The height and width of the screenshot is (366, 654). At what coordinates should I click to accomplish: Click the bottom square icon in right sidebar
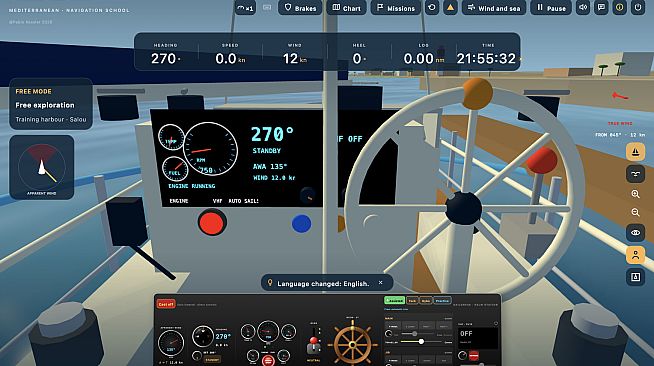[x=635, y=277]
